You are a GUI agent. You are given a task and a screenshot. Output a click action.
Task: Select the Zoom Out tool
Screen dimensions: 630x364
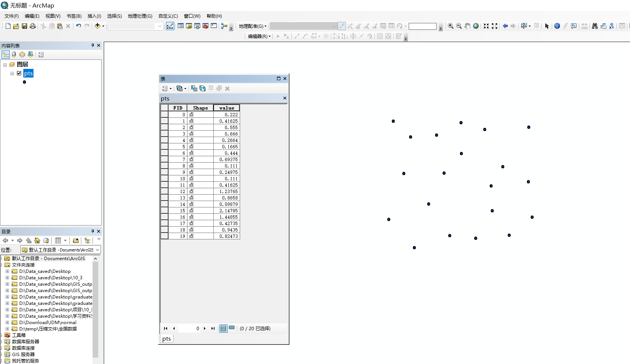pos(459,26)
